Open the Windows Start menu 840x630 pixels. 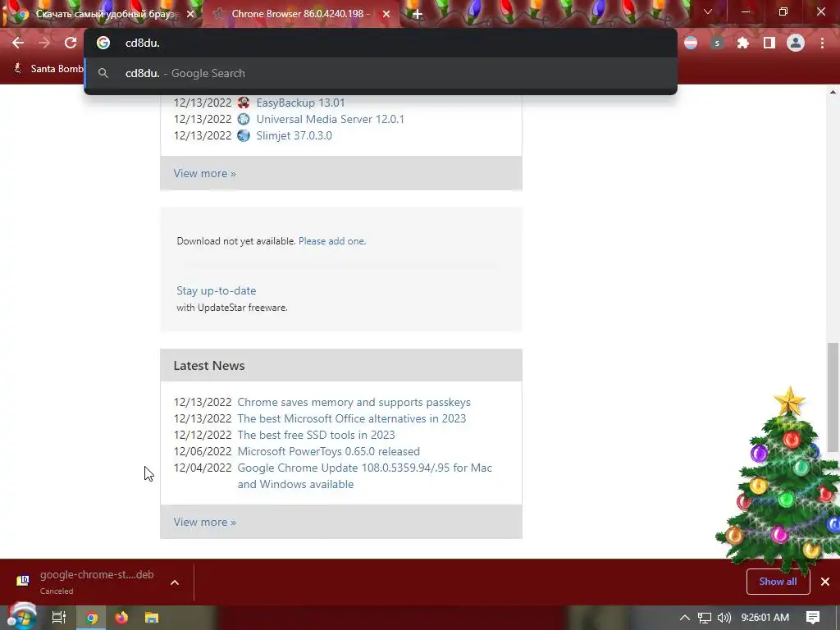coord(21,617)
